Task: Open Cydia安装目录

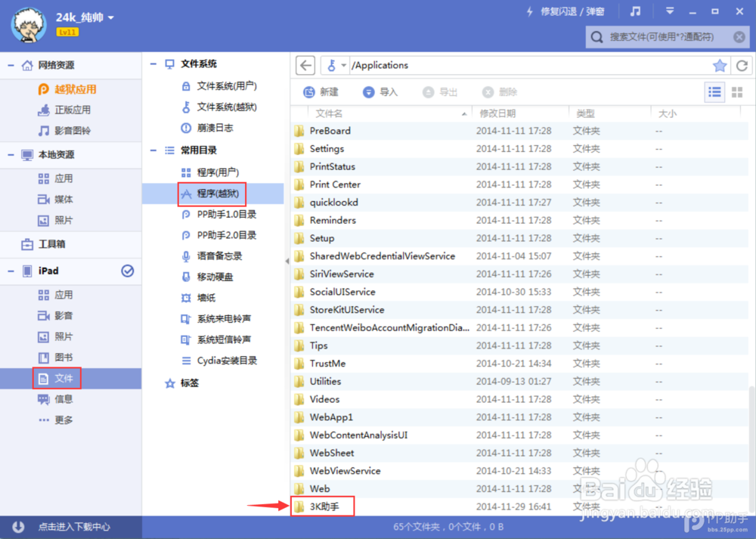Action: point(219,361)
